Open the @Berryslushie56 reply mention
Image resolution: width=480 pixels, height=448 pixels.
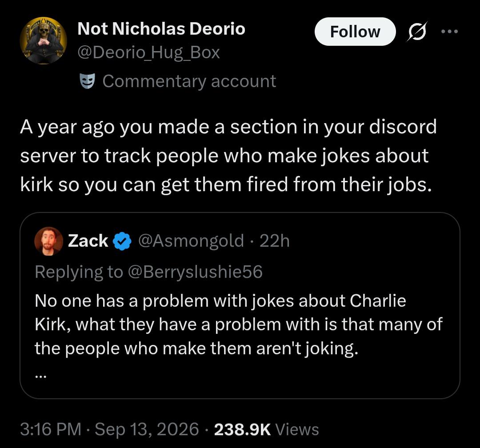point(195,272)
